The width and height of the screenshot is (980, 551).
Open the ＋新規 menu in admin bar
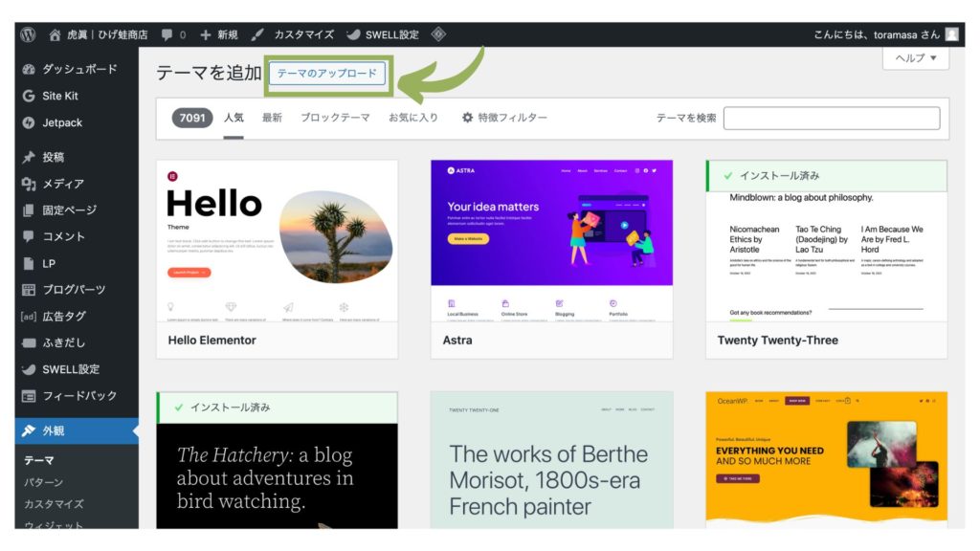click(219, 34)
